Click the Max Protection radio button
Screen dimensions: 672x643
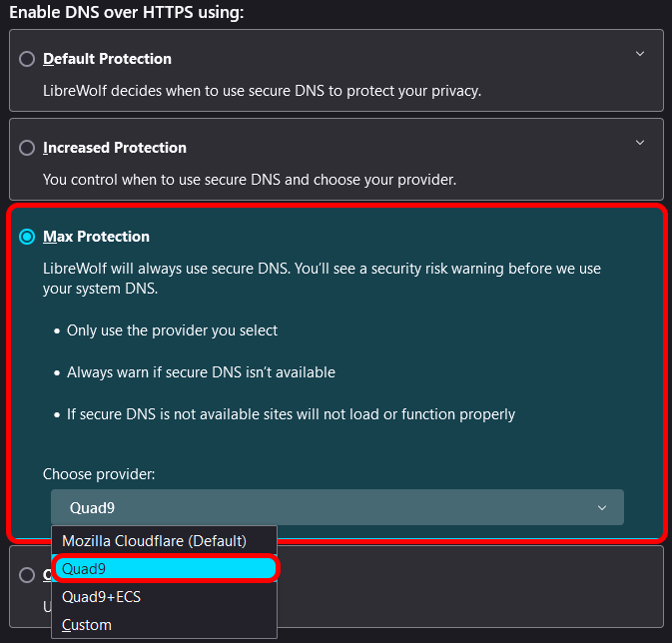[x=27, y=237]
